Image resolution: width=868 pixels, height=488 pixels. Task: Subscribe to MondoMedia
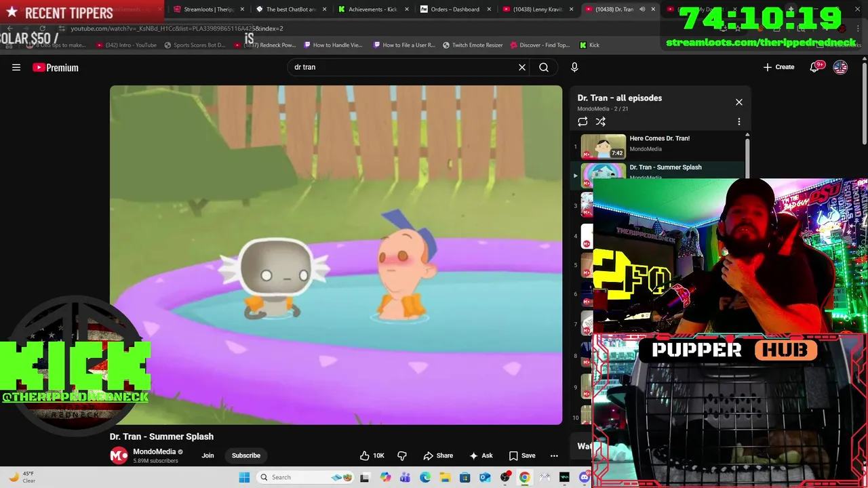(x=246, y=455)
